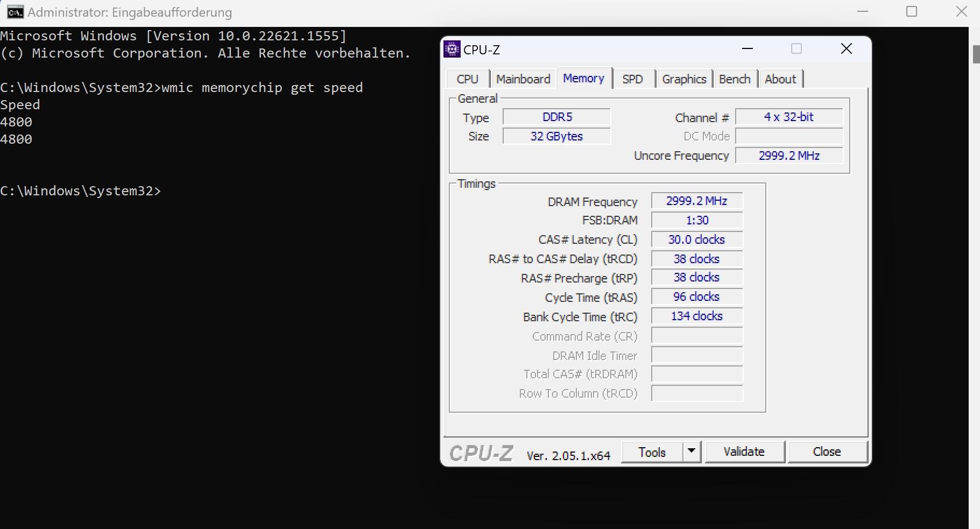Click the empty Total CAS# (tRDRAM) field
This screenshot has height=529, width=980.
point(697,374)
